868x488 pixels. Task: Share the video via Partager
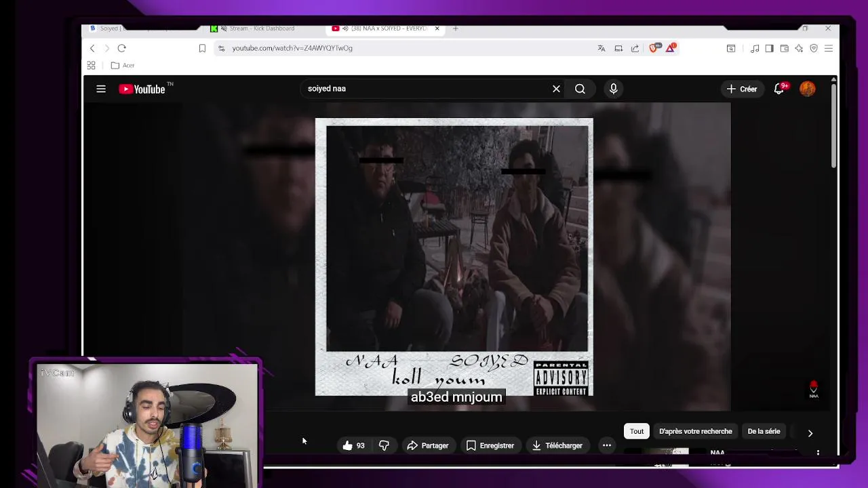click(428, 445)
